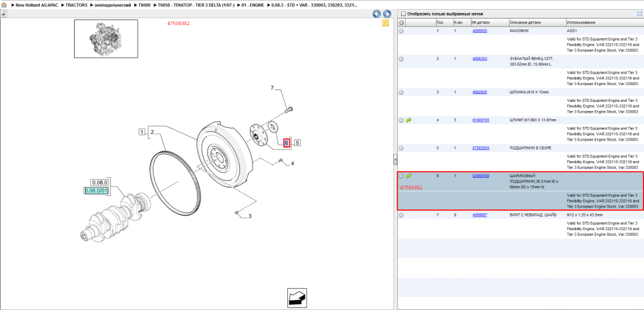
Task: Open reference 0.08.0 on the diagram
Action: (x=99, y=182)
